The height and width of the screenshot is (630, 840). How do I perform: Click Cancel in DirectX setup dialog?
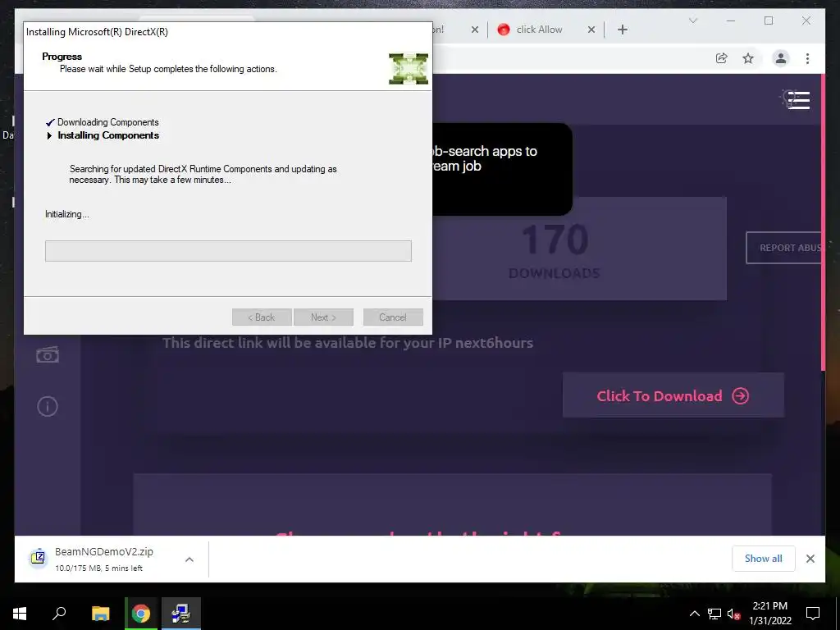coord(393,317)
